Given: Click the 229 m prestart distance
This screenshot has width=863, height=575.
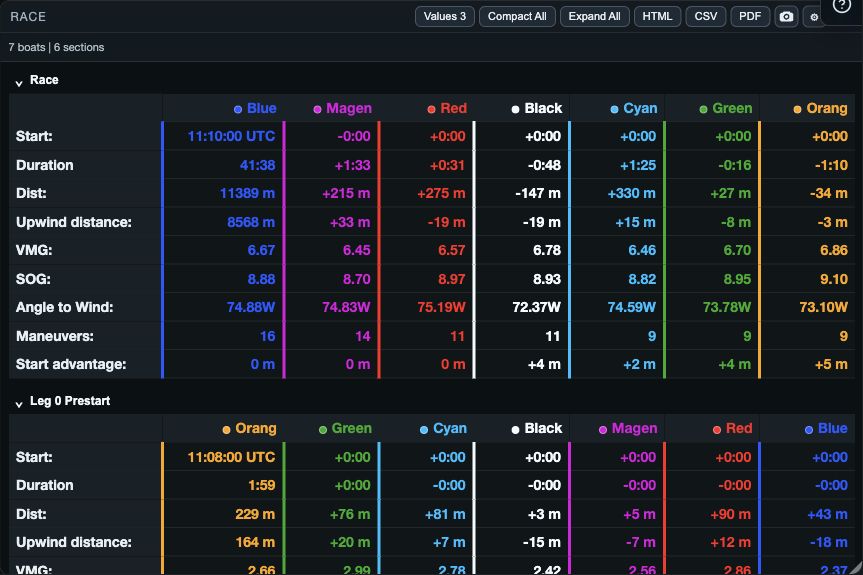Looking at the screenshot, I should (255, 514).
